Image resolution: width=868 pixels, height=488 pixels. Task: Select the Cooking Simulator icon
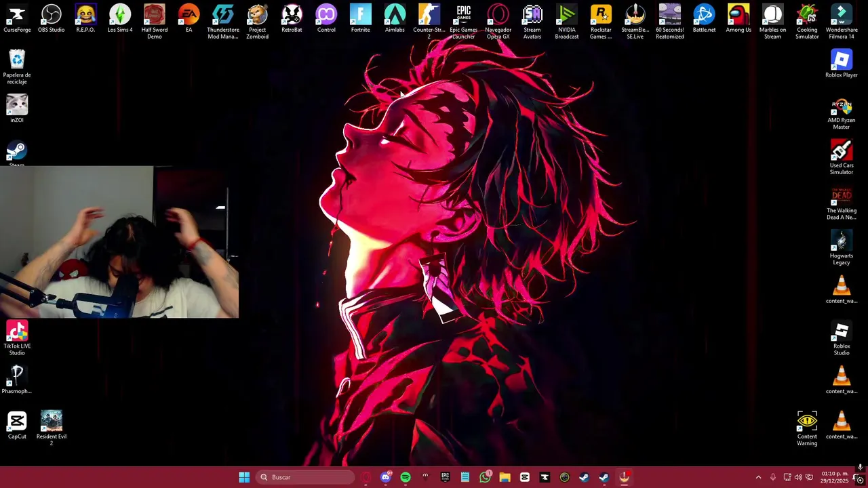807,22
